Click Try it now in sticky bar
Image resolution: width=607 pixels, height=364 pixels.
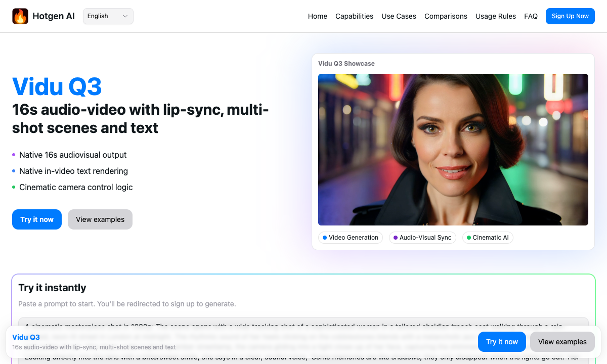tap(502, 342)
